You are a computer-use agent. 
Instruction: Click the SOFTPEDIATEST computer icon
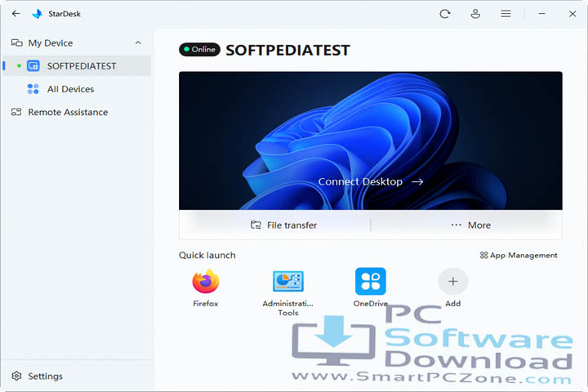(x=33, y=66)
